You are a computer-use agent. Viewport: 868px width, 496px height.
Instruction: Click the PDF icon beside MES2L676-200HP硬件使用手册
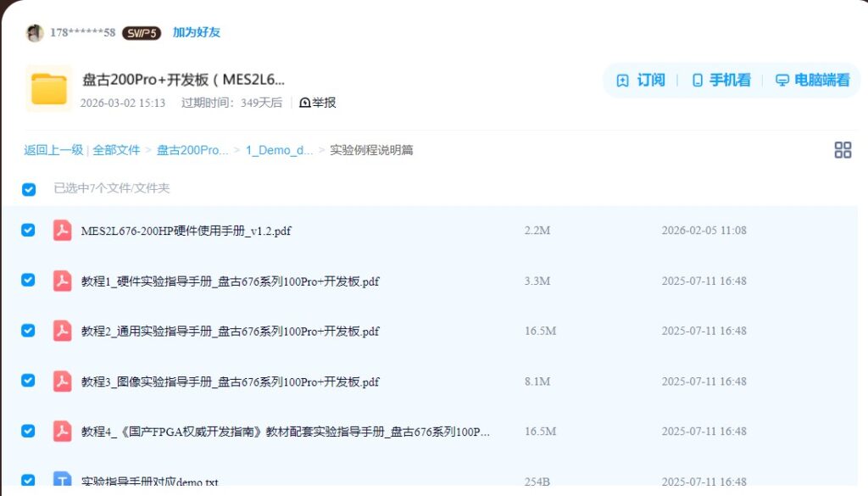tap(62, 230)
